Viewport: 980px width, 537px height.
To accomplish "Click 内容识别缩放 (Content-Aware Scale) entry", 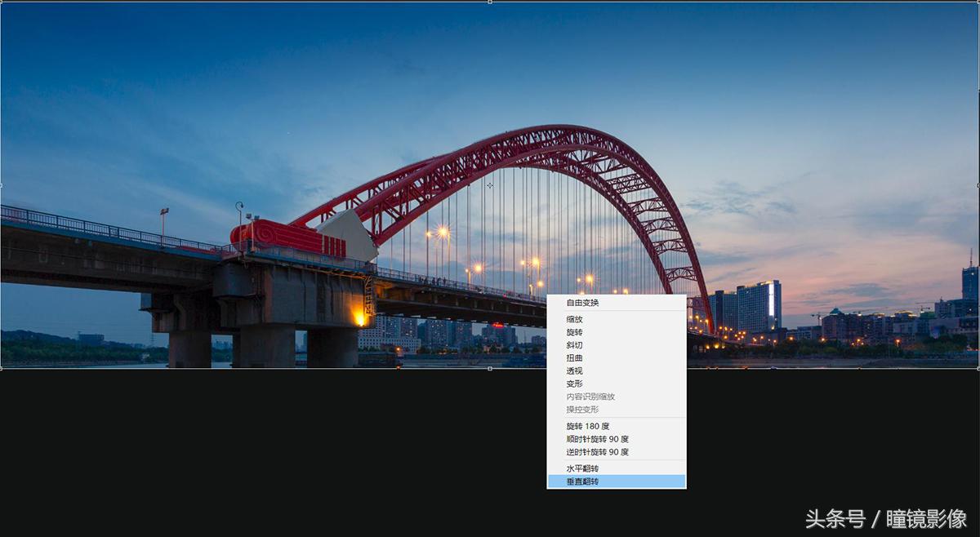I will [x=590, y=397].
